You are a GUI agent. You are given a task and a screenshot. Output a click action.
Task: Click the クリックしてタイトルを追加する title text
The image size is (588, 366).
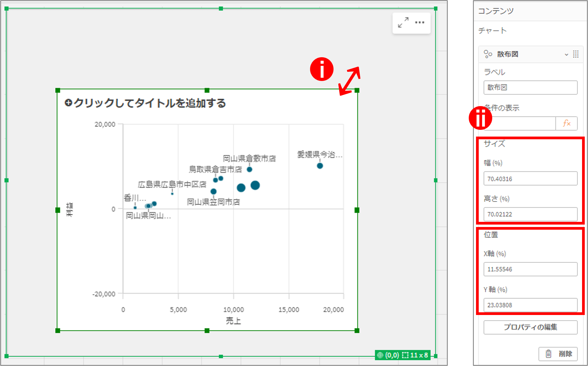pyautogui.click(x=150, y=103)
